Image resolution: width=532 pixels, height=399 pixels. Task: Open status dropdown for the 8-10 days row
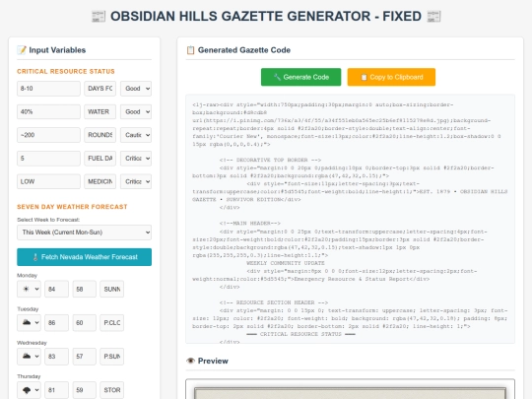coord(136,89)
